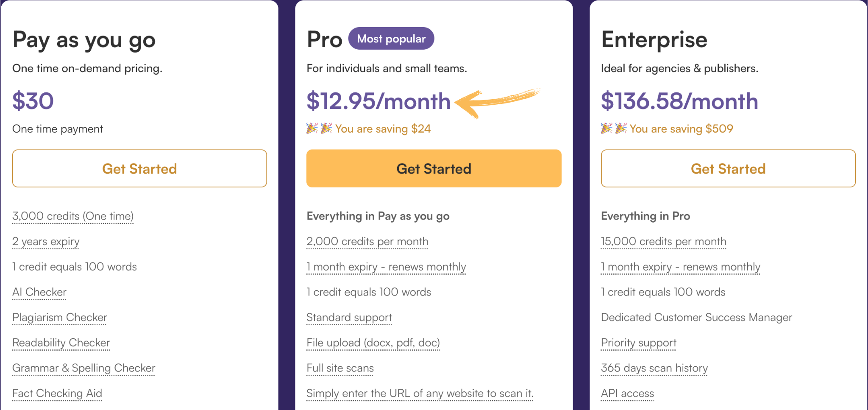Click Get Started under Enterprise plan
868x410 pixels.
coord(728,168)
